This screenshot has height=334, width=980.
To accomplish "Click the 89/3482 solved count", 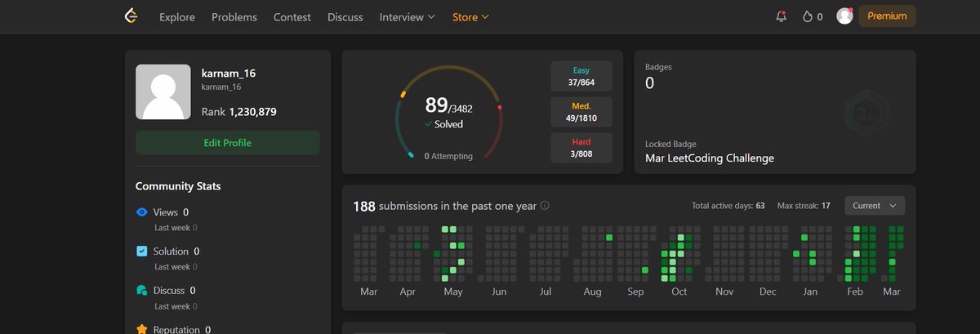I will (x=448, y=105).
